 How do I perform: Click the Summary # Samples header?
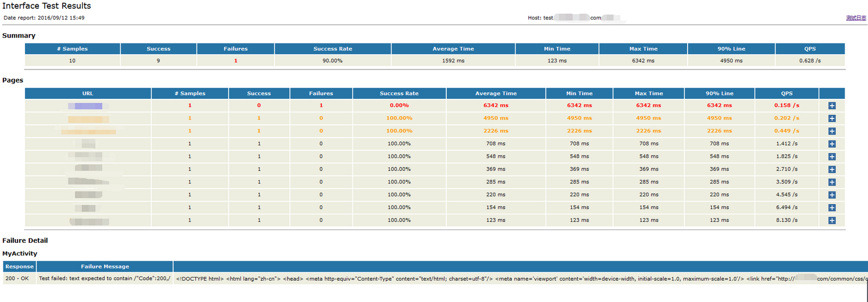pyautogui.click(x=72, y=49)
